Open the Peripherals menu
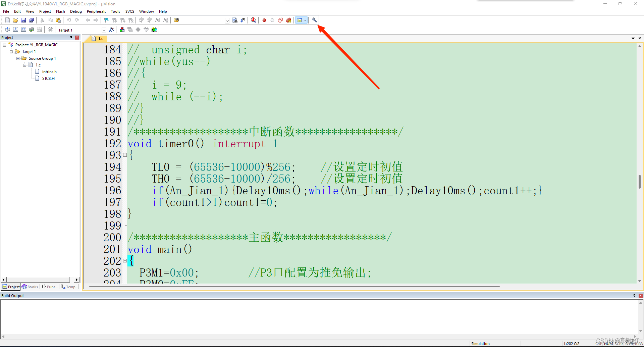Viewport: 644px width, 347px height. point(96,11)
